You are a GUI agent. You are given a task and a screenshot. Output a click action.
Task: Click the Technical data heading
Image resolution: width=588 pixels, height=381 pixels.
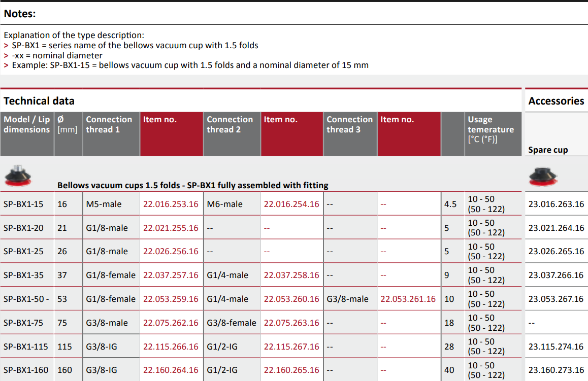coord(39,101)
